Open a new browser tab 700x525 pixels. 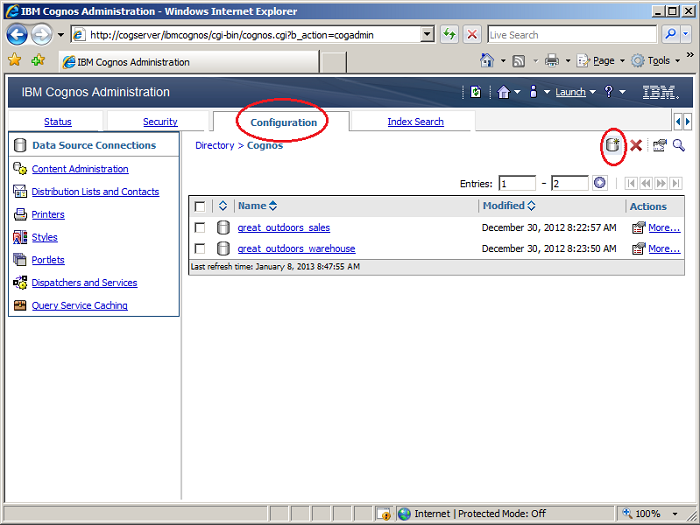pos(333,62)
